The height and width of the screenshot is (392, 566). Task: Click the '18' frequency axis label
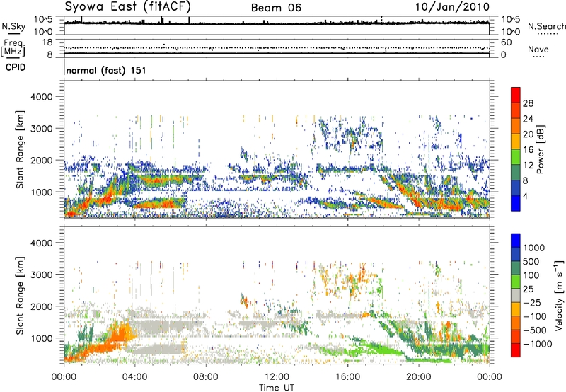tap(47, 42)
